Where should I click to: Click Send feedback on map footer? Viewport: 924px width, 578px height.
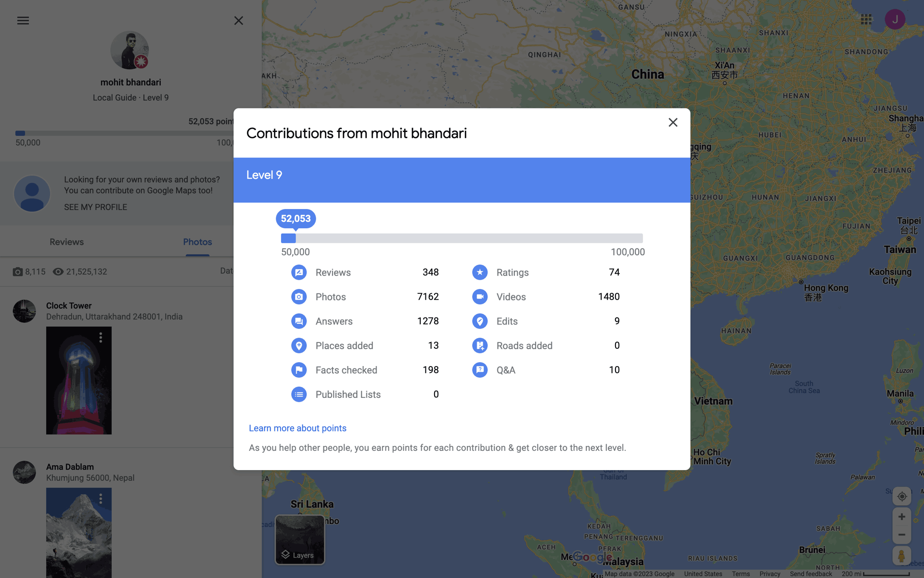(810, 574)
